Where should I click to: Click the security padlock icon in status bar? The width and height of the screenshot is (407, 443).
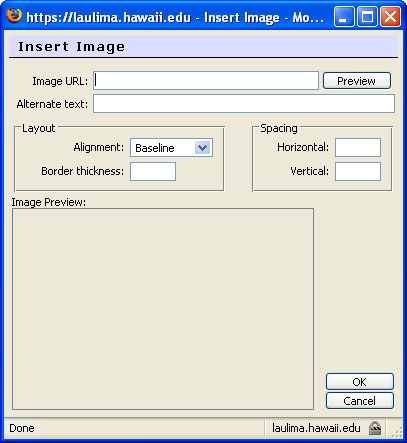[375, 428]
